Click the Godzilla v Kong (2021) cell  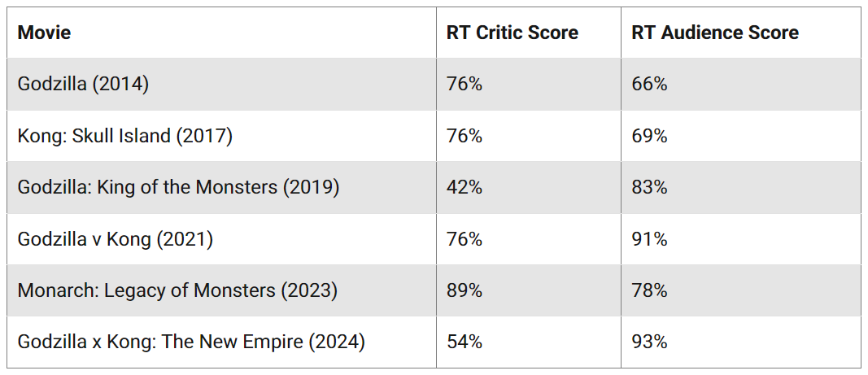point(115,239)
